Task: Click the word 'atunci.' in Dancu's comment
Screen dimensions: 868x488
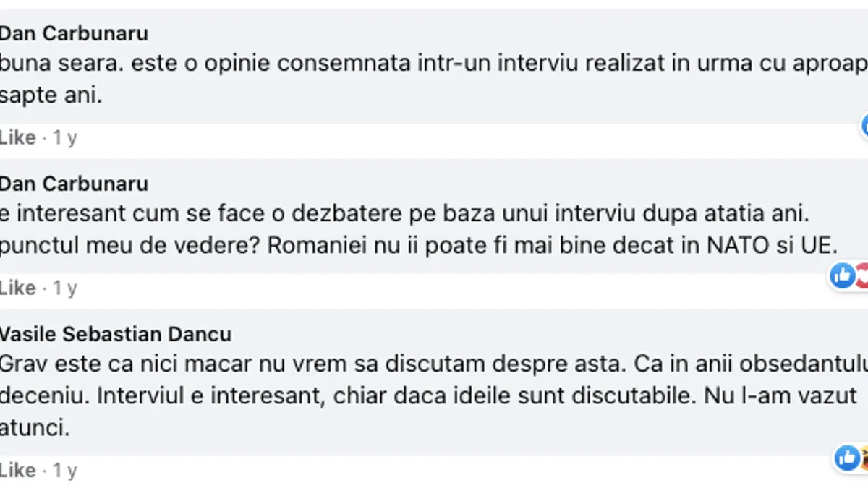Action: [34, 428]
